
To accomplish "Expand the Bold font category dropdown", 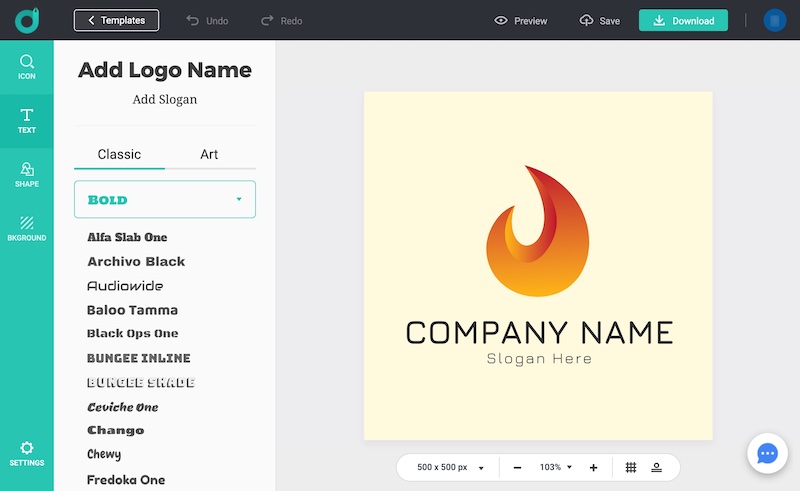I will pos(165,199).
